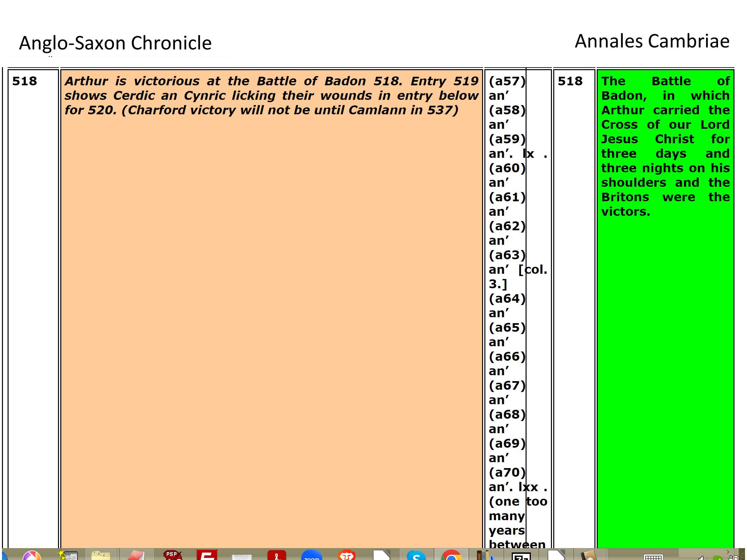Open the on-screen keyboard tray icon
The image size is (747, 560).
coord(653,557)
